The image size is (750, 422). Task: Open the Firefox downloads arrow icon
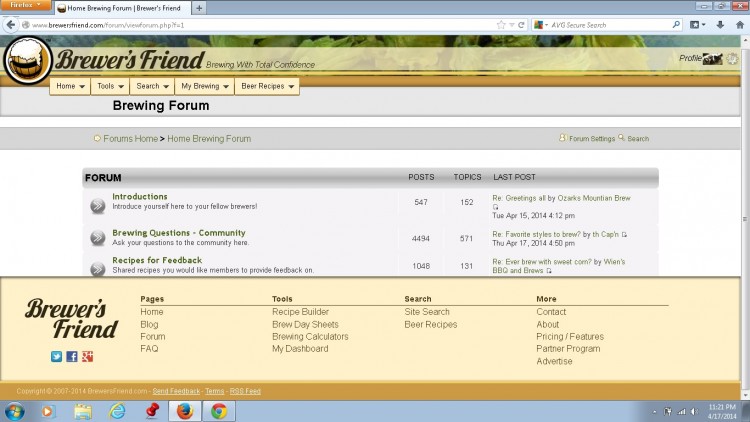point(720,25)
